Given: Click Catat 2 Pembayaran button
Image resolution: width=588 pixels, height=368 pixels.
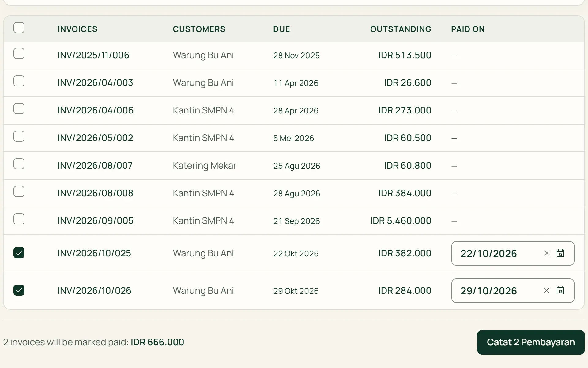Looking at the screenshot, I should click(x=531, y=342).
